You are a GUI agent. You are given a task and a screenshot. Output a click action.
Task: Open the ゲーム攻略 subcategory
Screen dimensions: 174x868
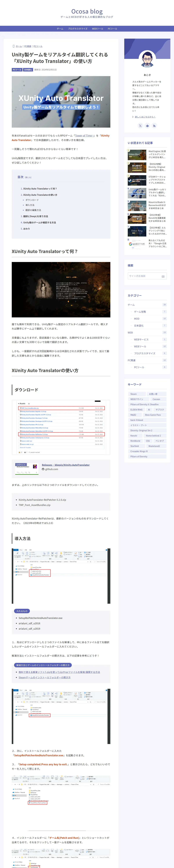point(149,312)
